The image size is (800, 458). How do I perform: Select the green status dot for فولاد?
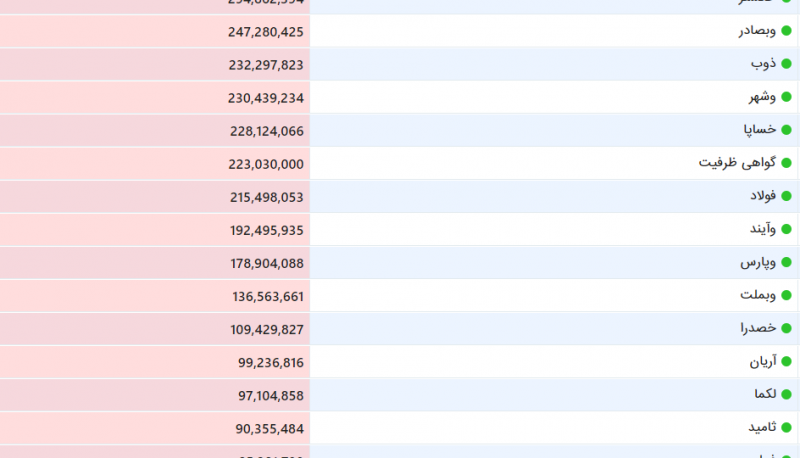click(x=784, y=196)
